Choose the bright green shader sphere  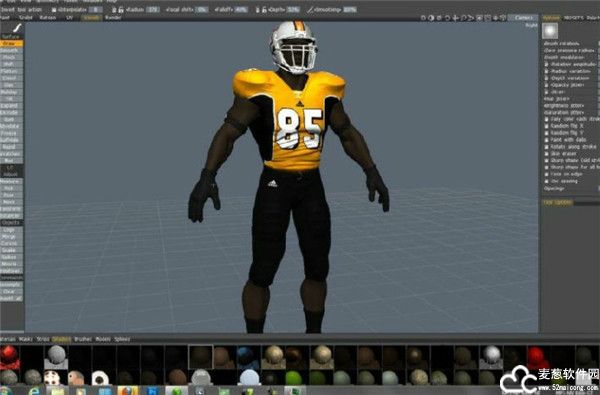(293, 378)
